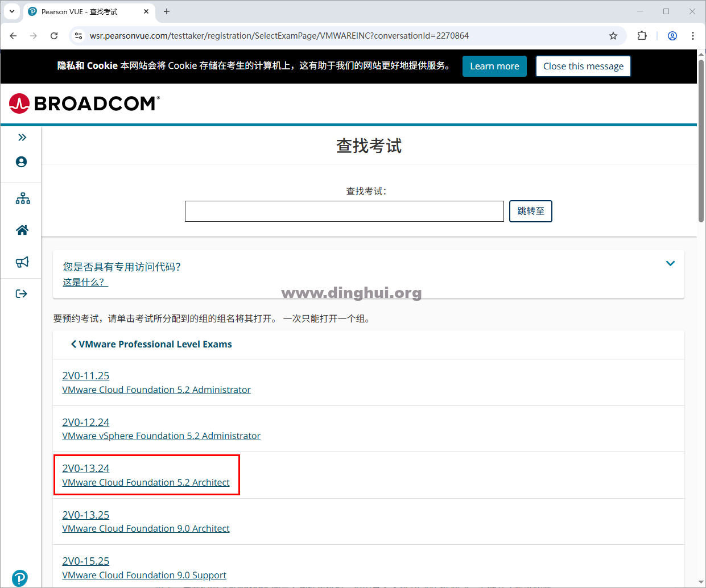Go forward with browser forward arrow

tap(34, 36)
